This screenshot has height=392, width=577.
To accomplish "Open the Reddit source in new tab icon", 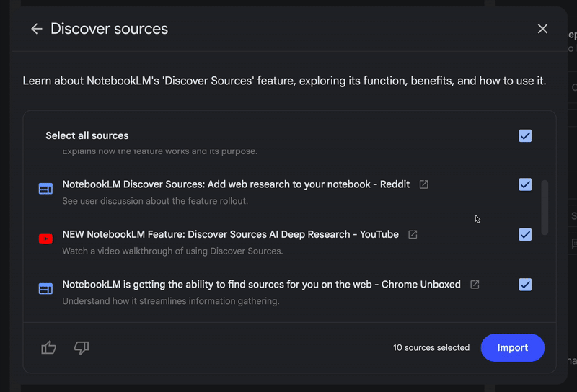I will 423,184.
